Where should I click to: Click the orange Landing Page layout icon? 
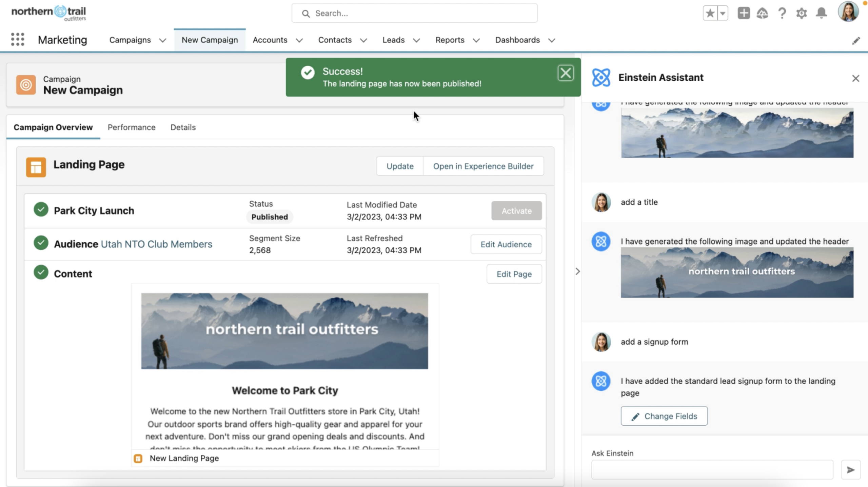[x=36, y=167]
